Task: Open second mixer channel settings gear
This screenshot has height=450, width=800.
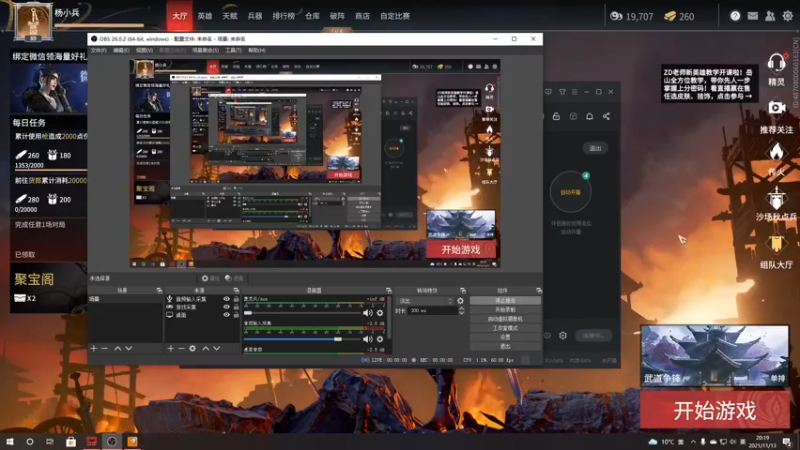Action: pyautogui.click(x=380, y=339)
